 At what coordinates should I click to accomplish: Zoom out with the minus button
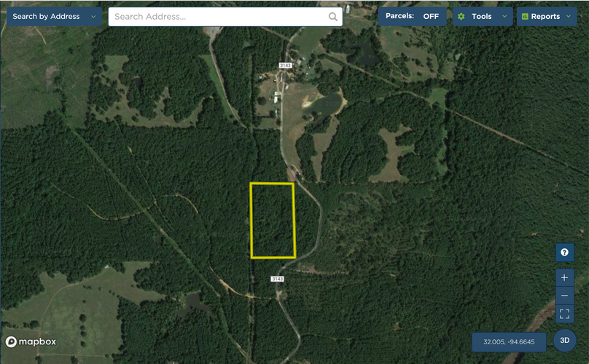pyautogui.click(x=565, y=296)
